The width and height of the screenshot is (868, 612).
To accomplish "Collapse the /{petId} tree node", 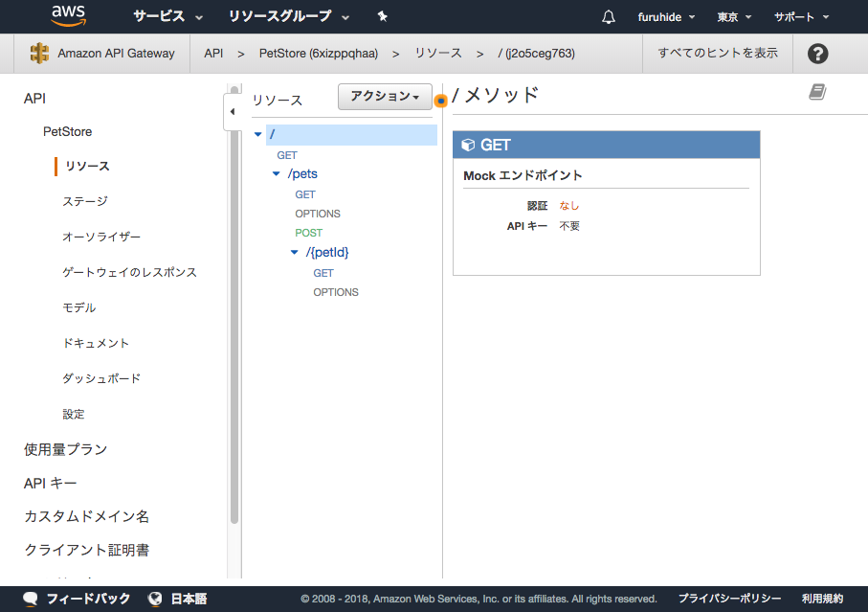I will click(x=294, y=252).
